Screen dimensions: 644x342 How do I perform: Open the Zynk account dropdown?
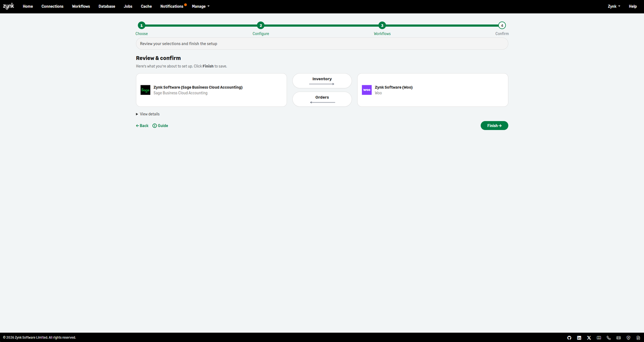(x=614, y=6)
